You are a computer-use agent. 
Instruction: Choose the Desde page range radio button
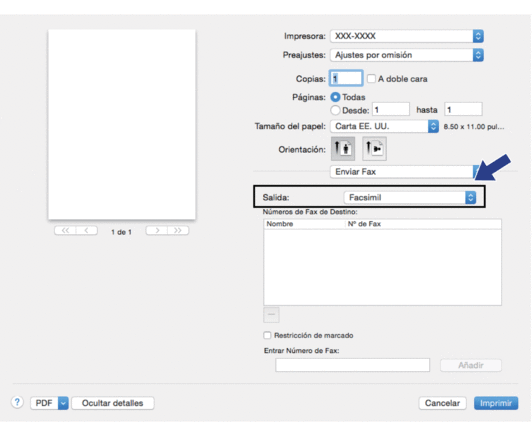(x=335, y=110)
